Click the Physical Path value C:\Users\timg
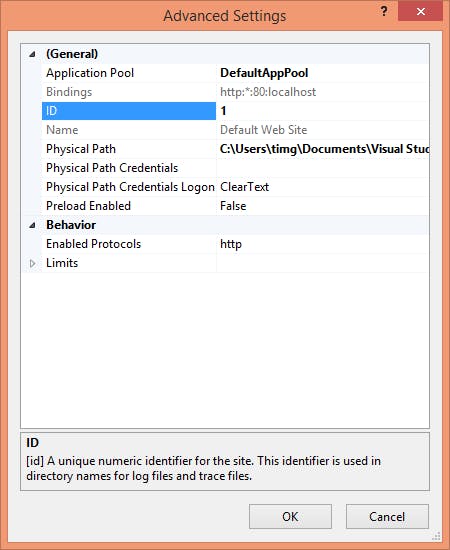The height and width of the screenshot is (550, 450). click(x=323, y=149)
